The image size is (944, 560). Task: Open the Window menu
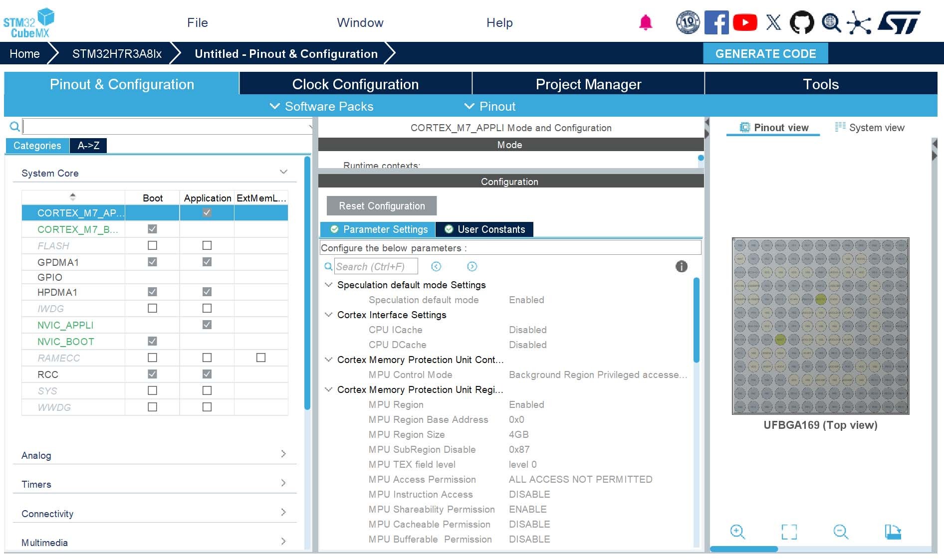pos(360,22)
